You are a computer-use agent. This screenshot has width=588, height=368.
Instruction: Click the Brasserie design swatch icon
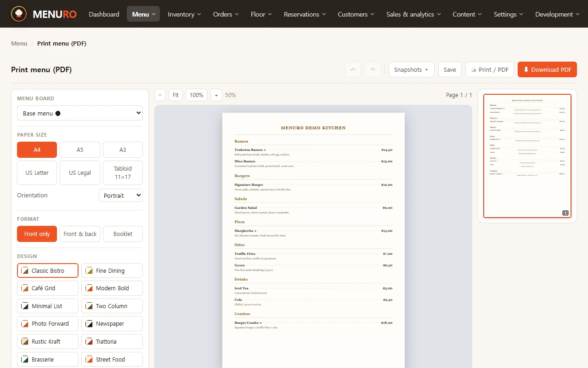pos(25,360)
